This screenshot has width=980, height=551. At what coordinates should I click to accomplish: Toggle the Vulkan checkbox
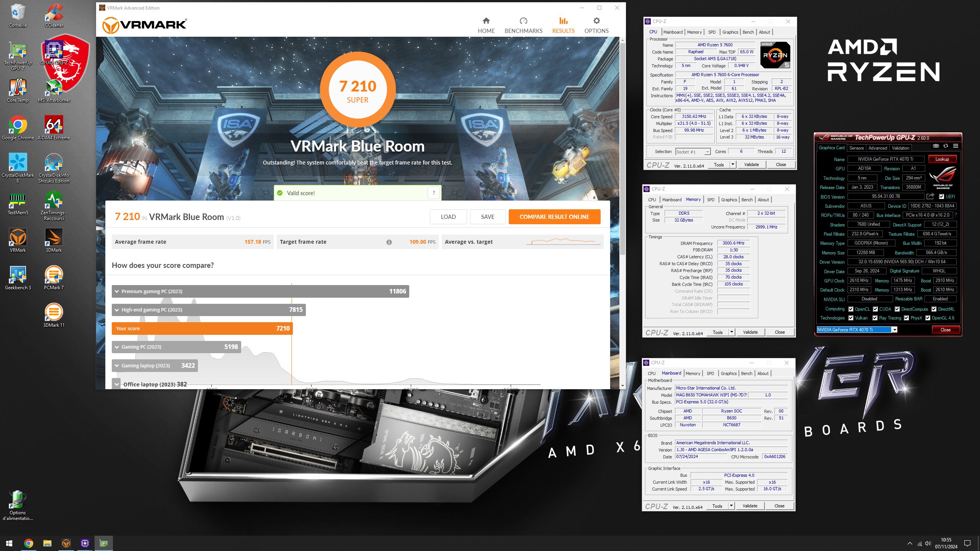click(851, 318)
